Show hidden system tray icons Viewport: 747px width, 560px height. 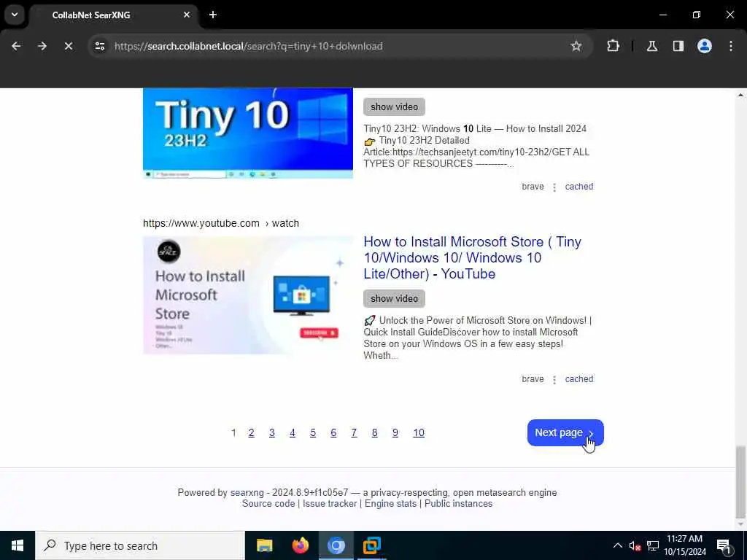pyautogui.click(x=617, y=545)
